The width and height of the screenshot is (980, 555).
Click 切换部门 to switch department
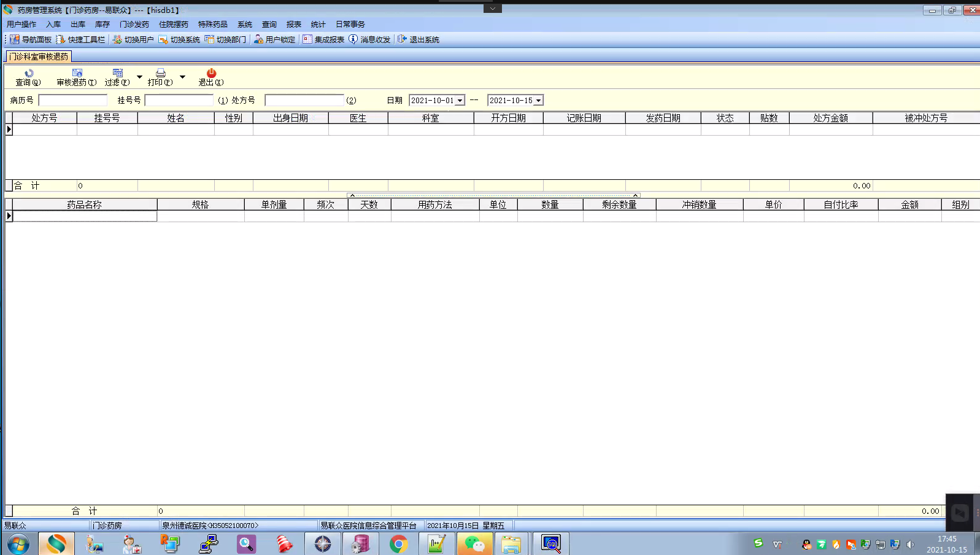coord(225,39)
